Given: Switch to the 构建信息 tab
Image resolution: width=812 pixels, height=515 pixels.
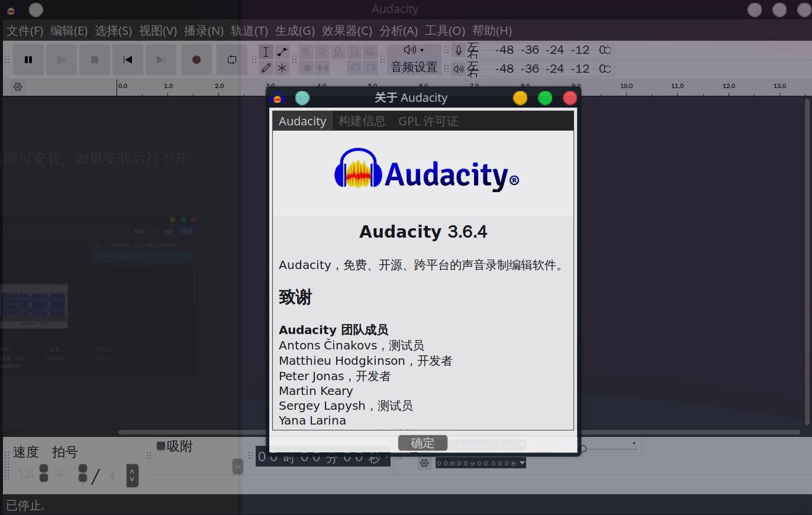Looking at the screenshot, I should pos(362,121).
